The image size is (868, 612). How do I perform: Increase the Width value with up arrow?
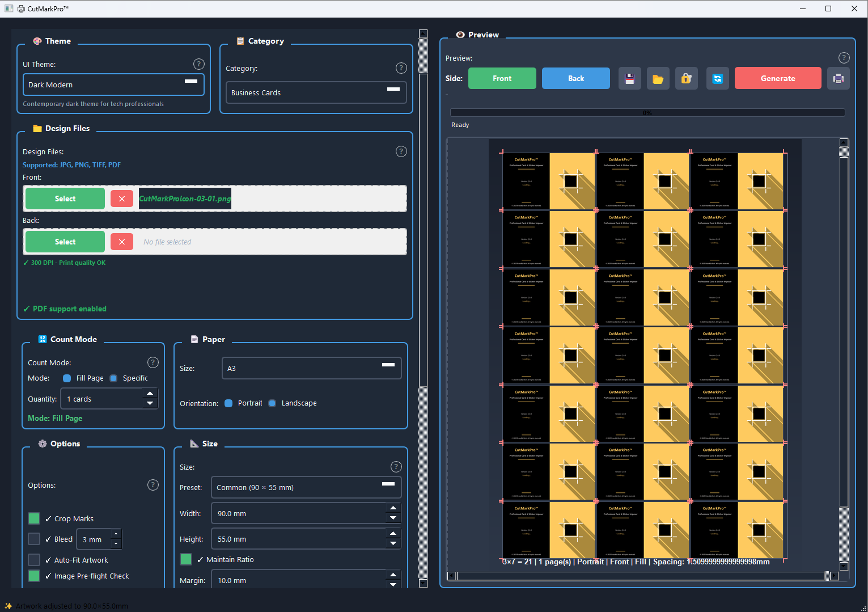393,508
